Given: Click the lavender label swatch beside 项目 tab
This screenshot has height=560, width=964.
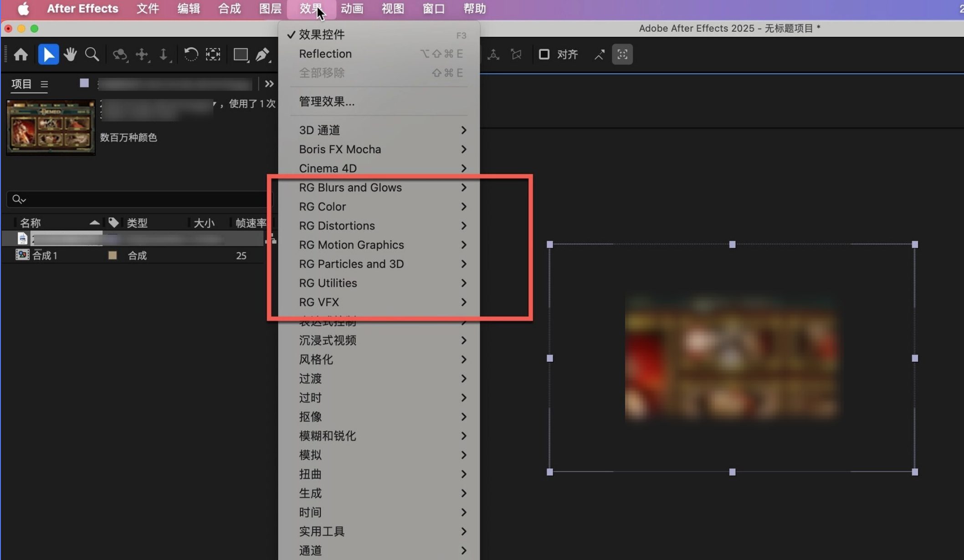Looking at the screenshot, I should 84,83.
